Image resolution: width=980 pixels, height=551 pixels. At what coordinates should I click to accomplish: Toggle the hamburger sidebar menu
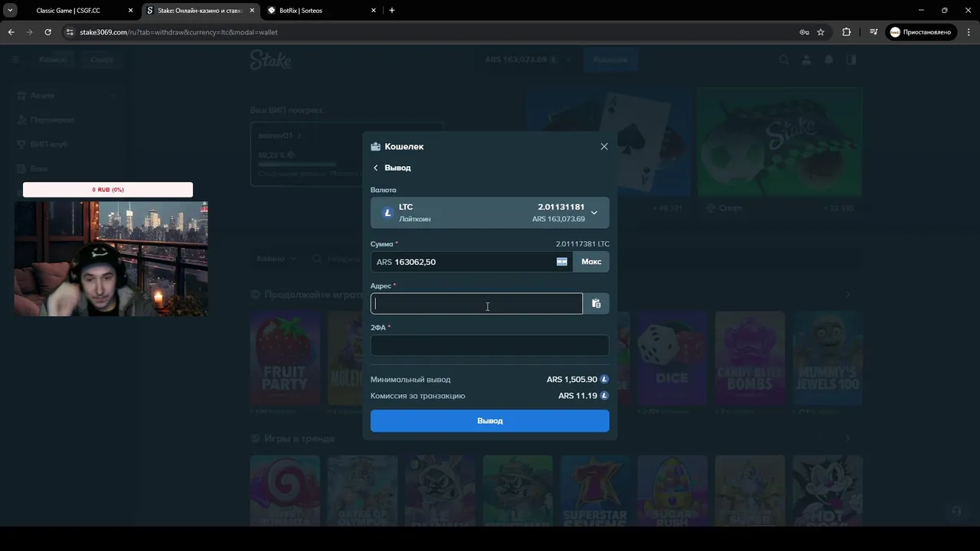pos(15,60)
